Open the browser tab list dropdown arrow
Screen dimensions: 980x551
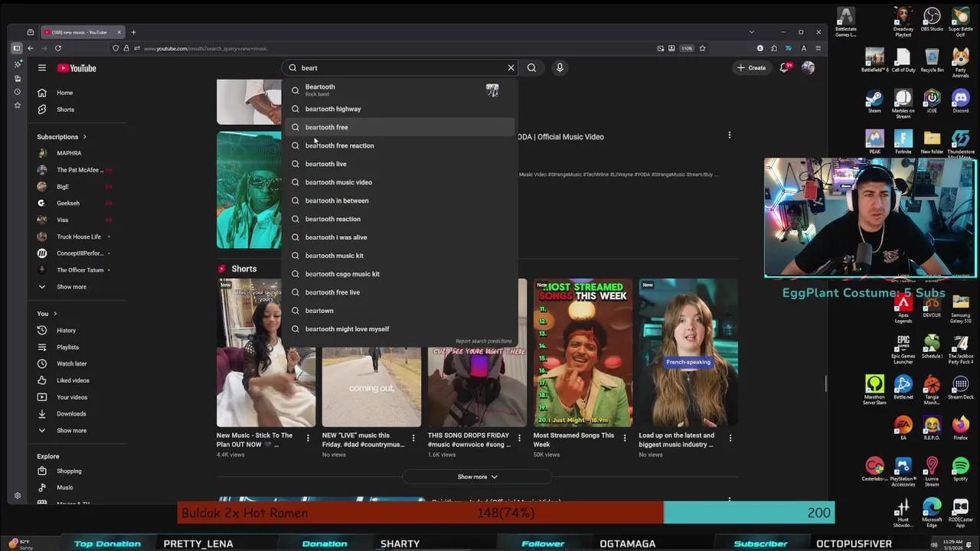751,32
